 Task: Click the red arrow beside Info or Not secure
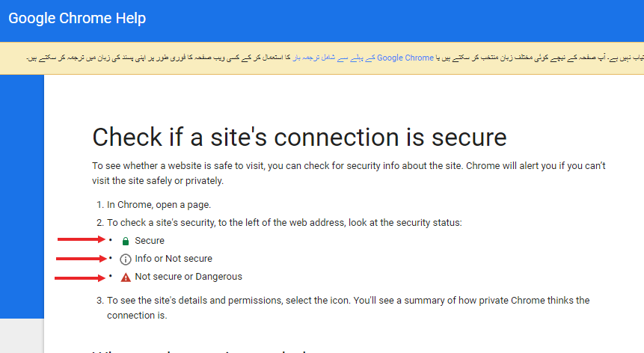click(x=82, y=259)
